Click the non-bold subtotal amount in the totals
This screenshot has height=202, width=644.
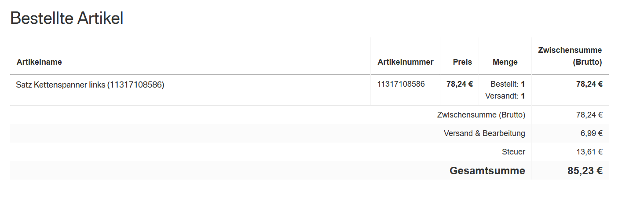(589, 115)
